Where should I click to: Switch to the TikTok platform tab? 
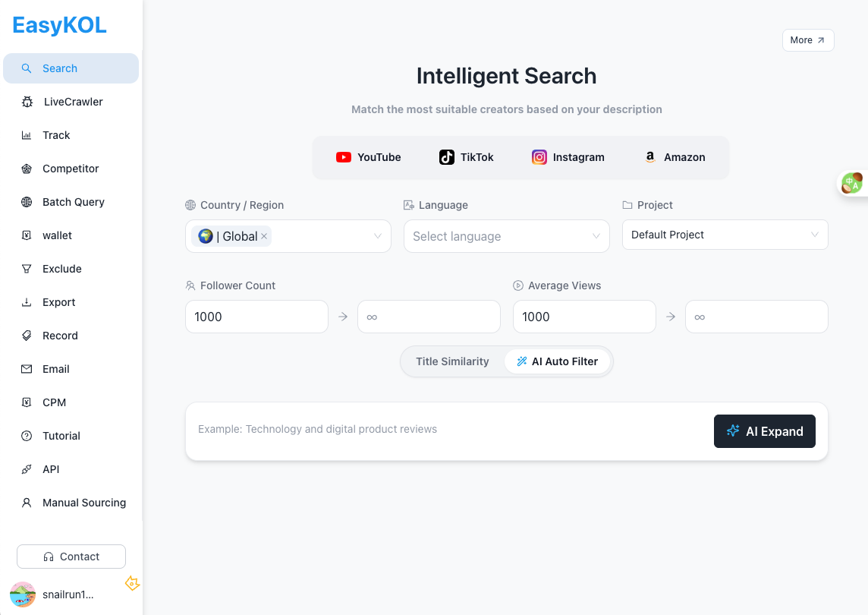466,157
